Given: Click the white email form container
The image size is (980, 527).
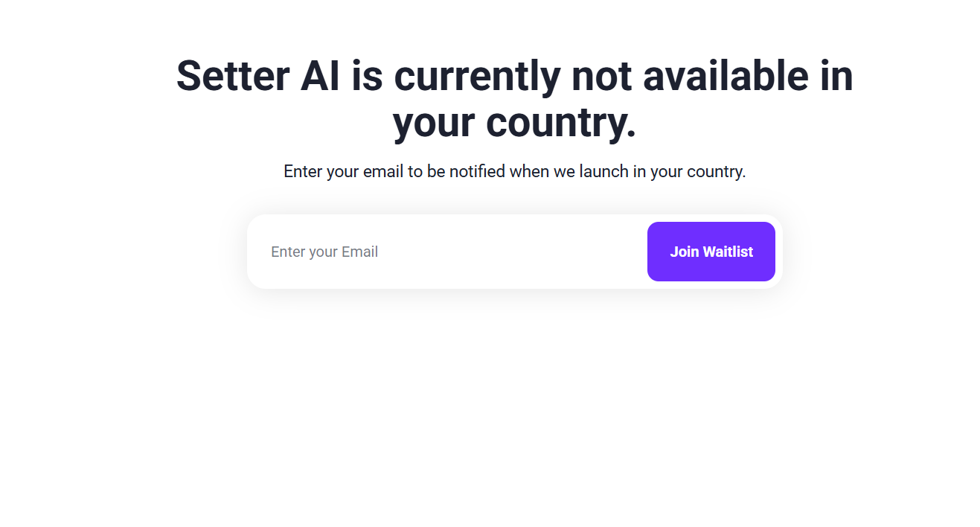Looking at the screenshot, I should point(513,252).
